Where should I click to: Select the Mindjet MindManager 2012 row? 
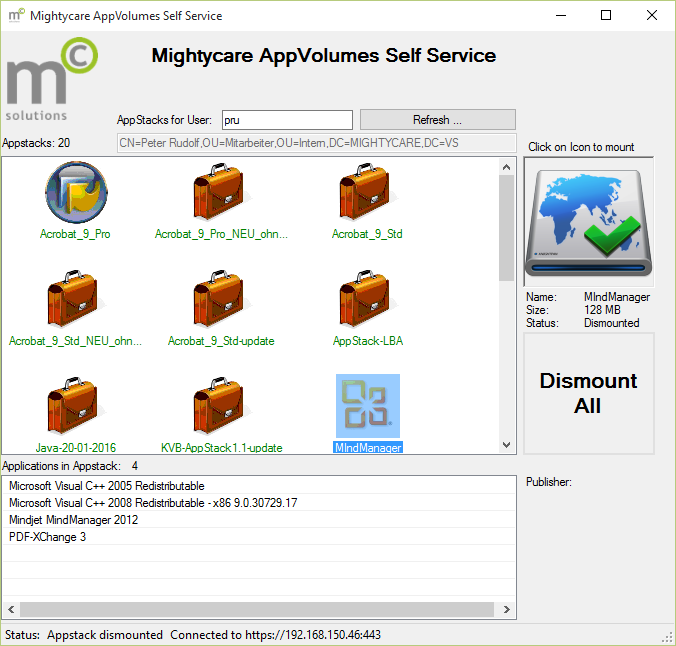pyautogui.click(x=259, y=520)
